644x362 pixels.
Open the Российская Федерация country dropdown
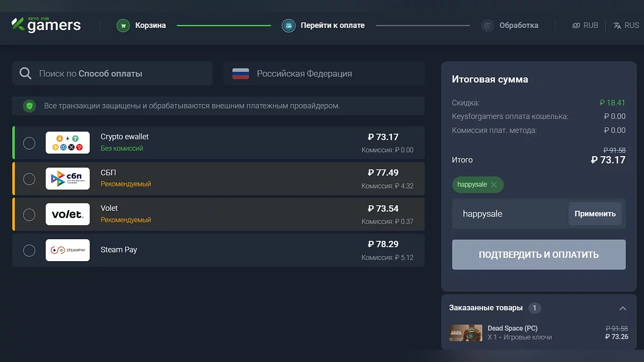pyautogui.click(x=324, y=73)
